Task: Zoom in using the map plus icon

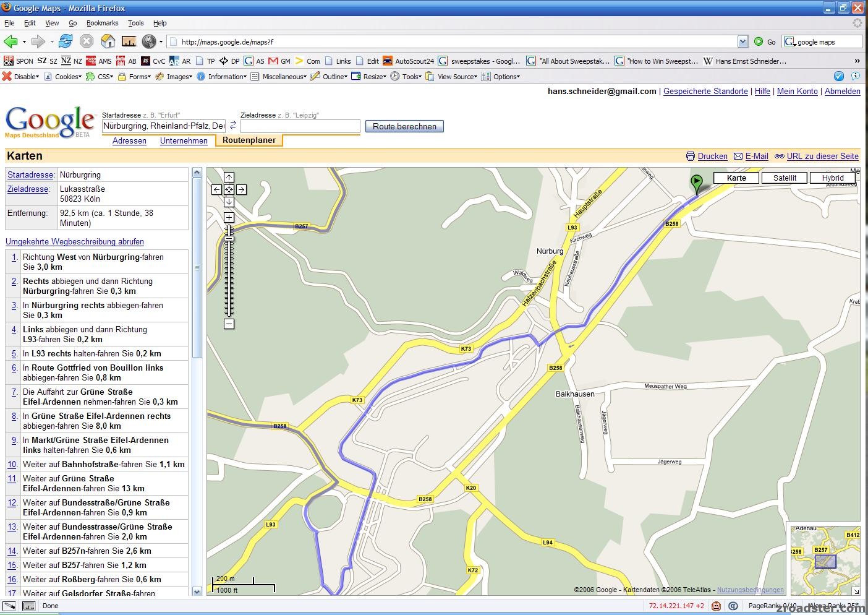Action: (229, 217)
